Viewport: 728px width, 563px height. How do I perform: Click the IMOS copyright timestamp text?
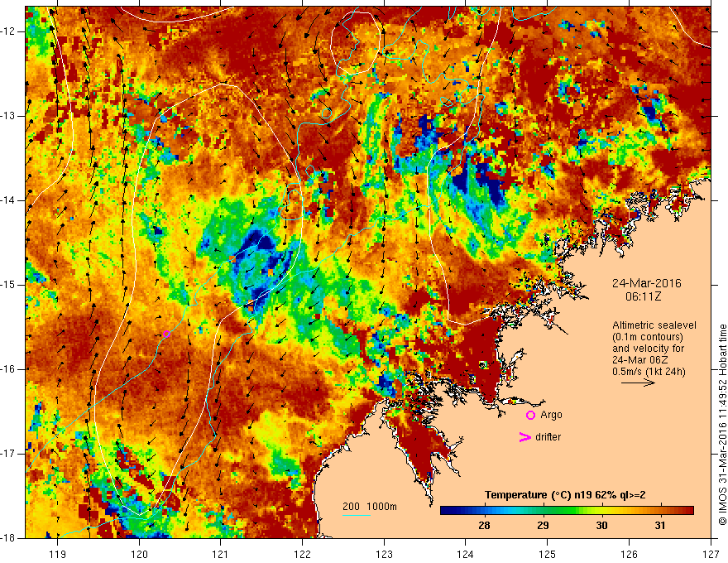click(x=722, y=425)
